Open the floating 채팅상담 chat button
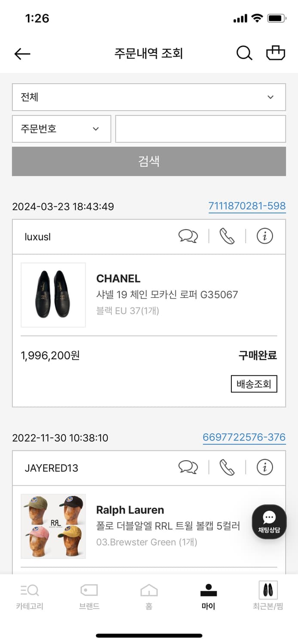The image size is (298, 644). [x=268, y=522]
